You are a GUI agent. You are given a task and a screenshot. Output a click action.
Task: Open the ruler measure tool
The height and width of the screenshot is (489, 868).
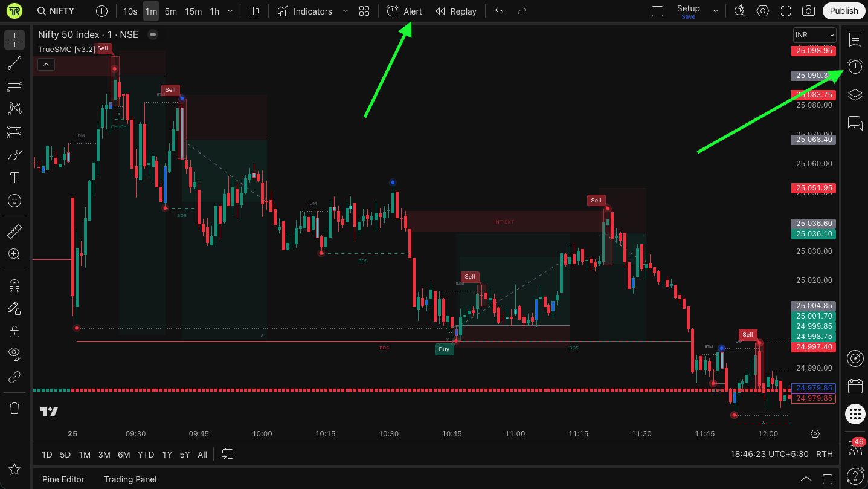(14, 232)
